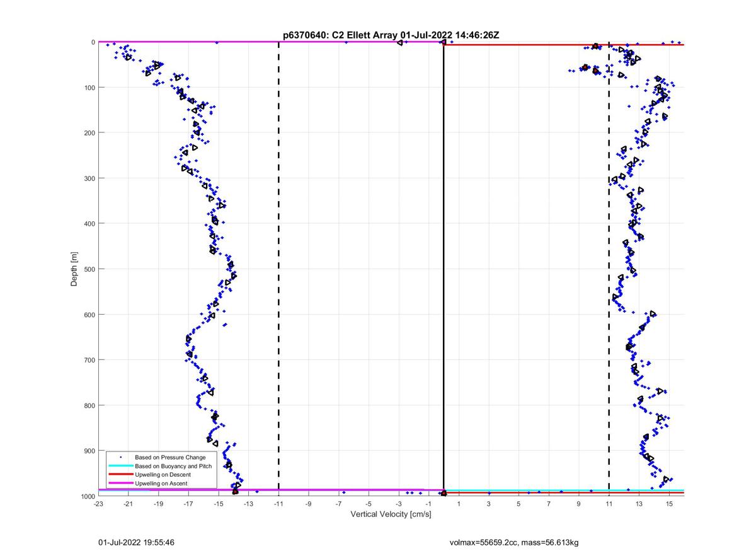Click the x-axis tick label -17
756x558 pixels.
(188, 504)
